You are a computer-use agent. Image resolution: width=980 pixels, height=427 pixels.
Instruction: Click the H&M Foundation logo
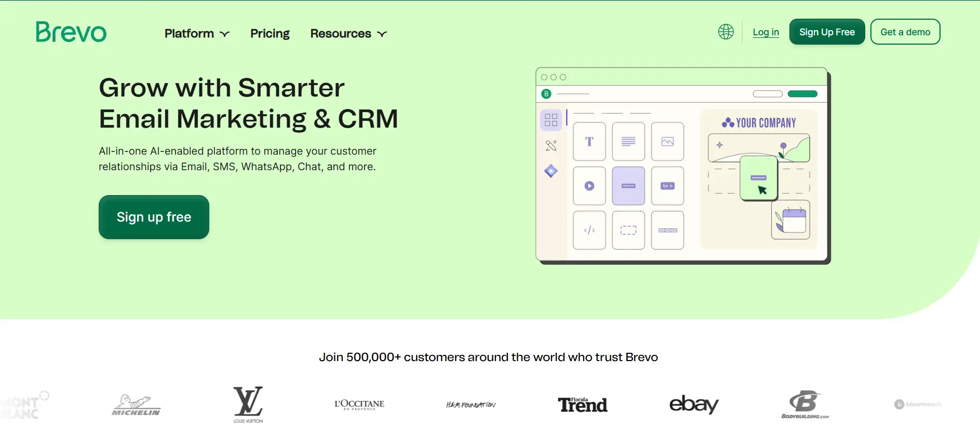(x=471, y=405)
